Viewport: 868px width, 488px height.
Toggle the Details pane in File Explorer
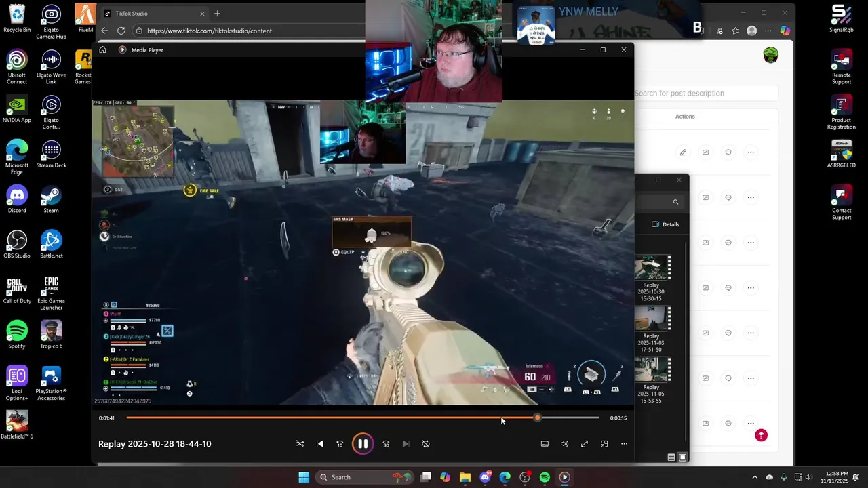coord(665,224)
